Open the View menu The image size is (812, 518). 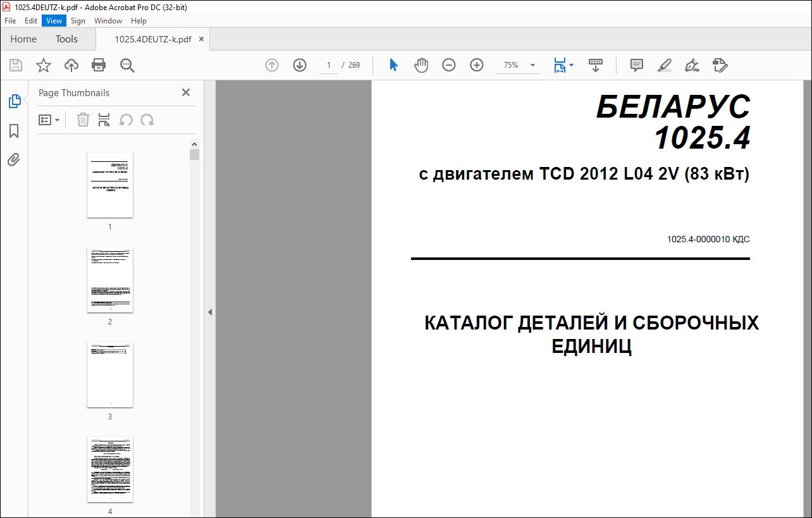tap(54, 21)
